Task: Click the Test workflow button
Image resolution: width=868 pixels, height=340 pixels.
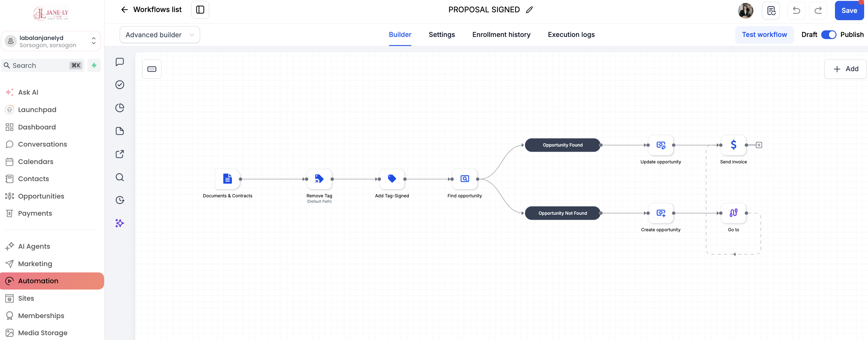Action: click(764, 35)
